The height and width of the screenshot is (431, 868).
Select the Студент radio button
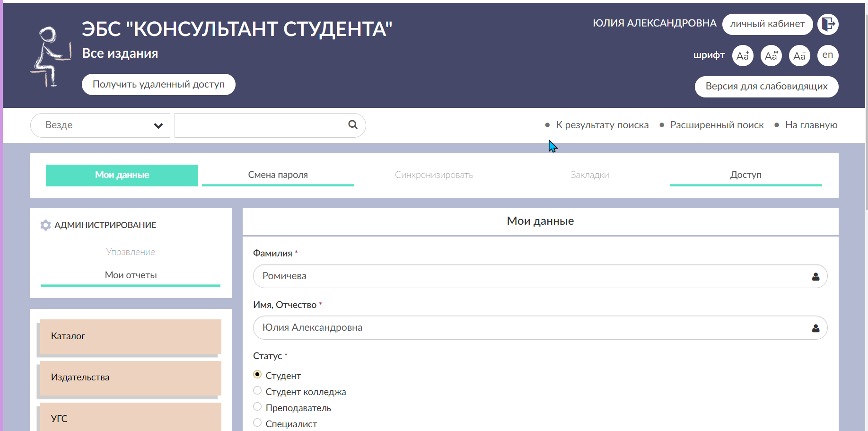(x=257, y=374)
